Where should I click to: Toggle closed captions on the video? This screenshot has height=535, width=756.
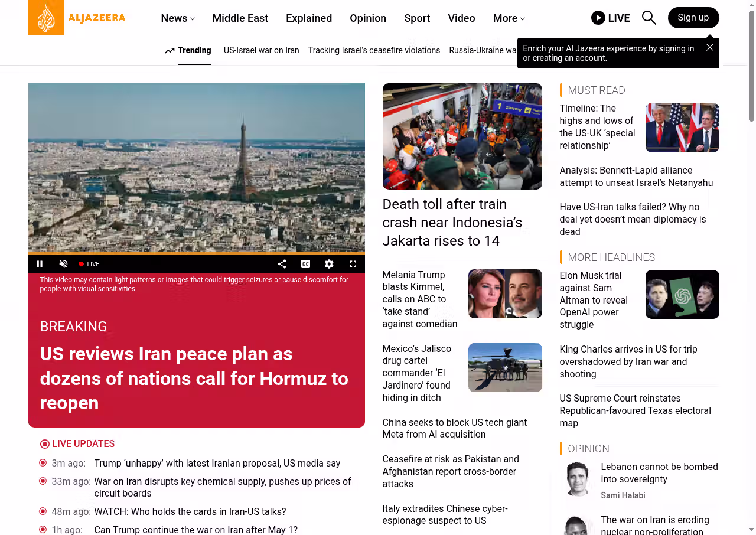click(305, 264)
